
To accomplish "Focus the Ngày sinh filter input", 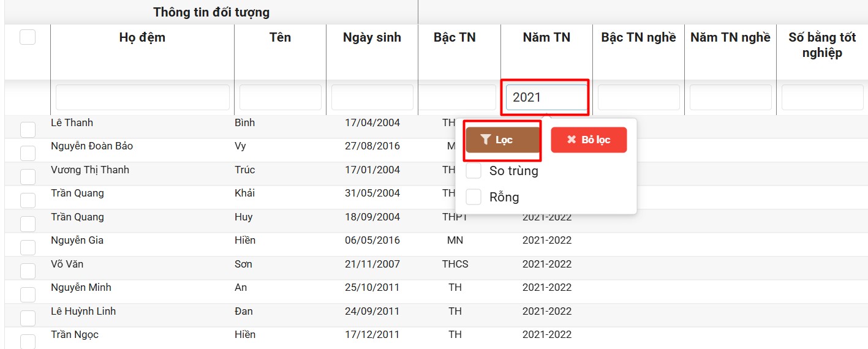I will point(372,97).
